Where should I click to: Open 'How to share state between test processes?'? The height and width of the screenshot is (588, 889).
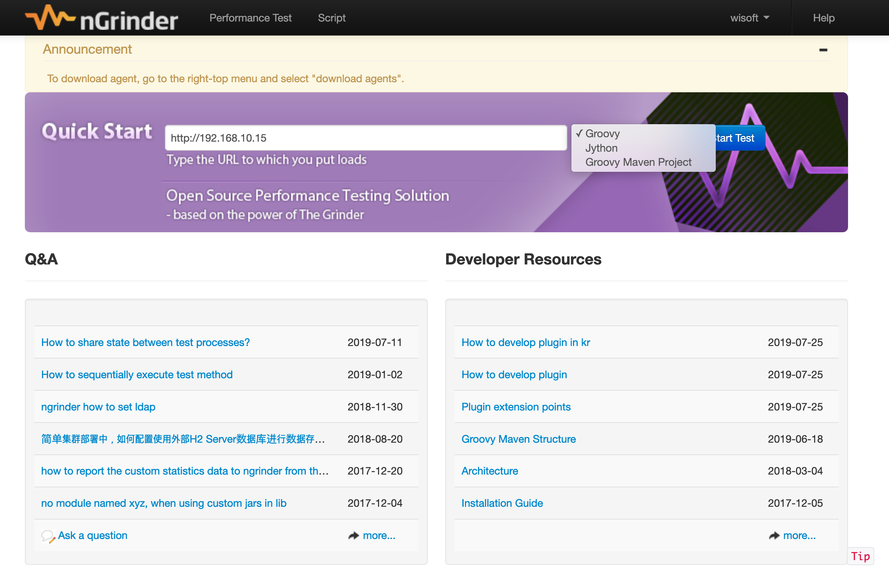tap(145, 342)
